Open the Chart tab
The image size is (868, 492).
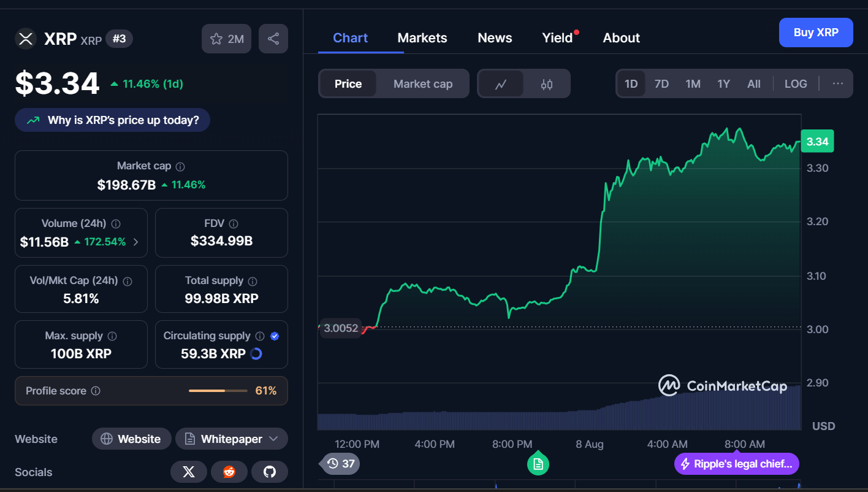point(351,38)
